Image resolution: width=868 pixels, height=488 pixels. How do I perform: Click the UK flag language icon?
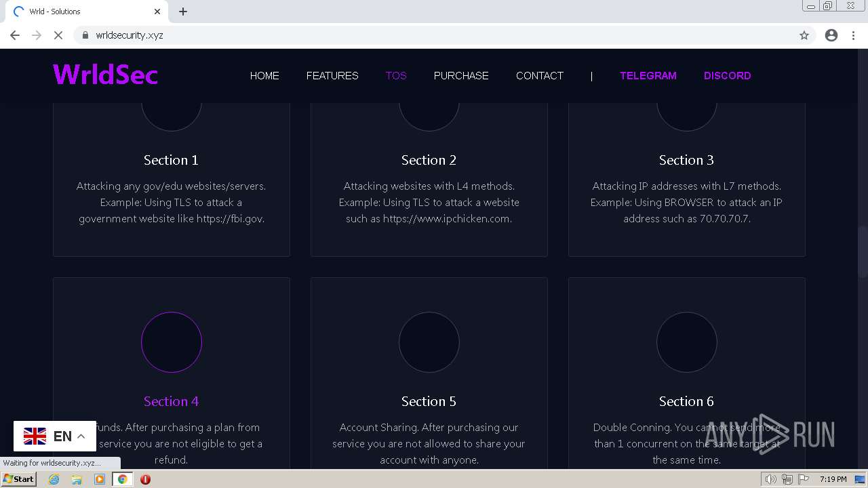(35, 436)
